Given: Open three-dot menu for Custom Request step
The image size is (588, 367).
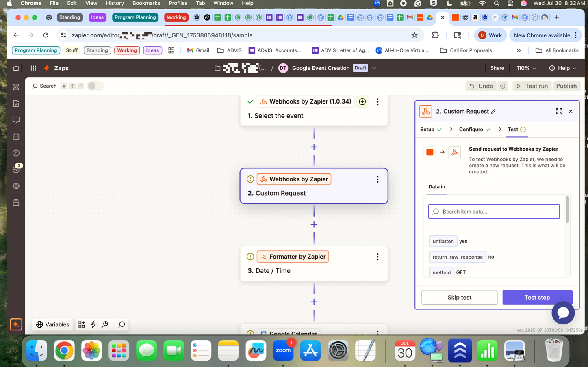Looking at the screenshot, I should 378,179.
